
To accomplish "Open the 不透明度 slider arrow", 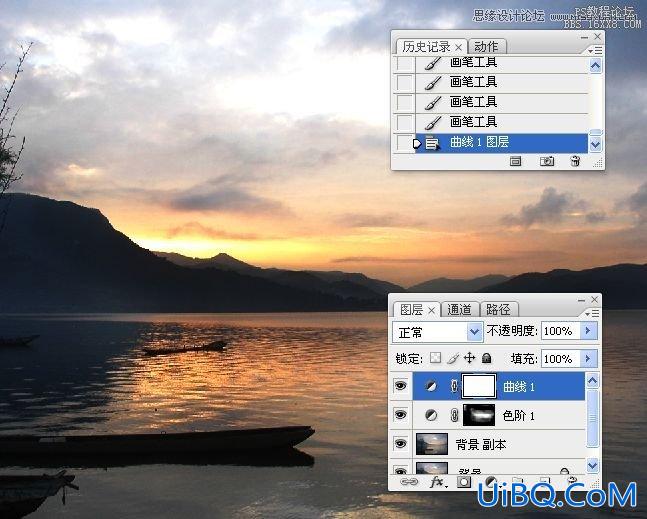I will click(589, 331).
